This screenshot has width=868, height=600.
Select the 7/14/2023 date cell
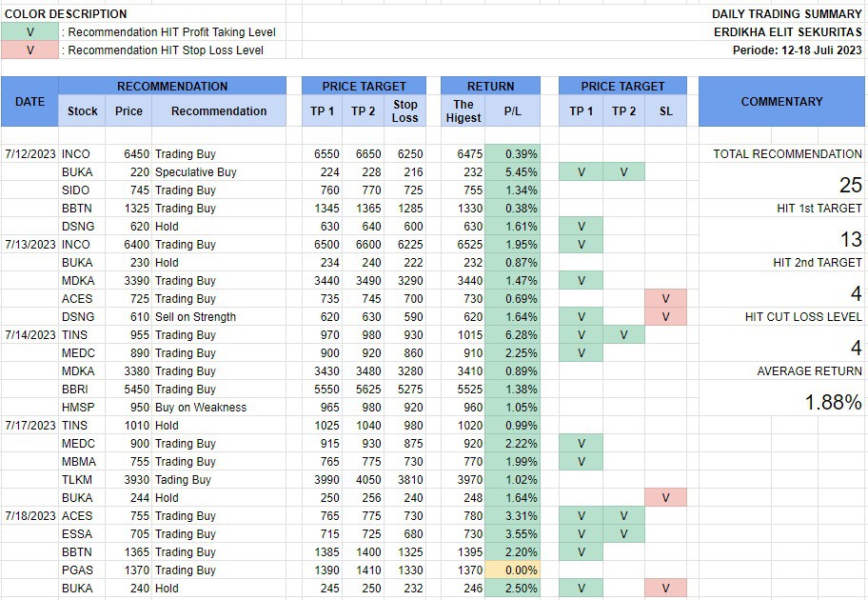click(x=30, y=335)
